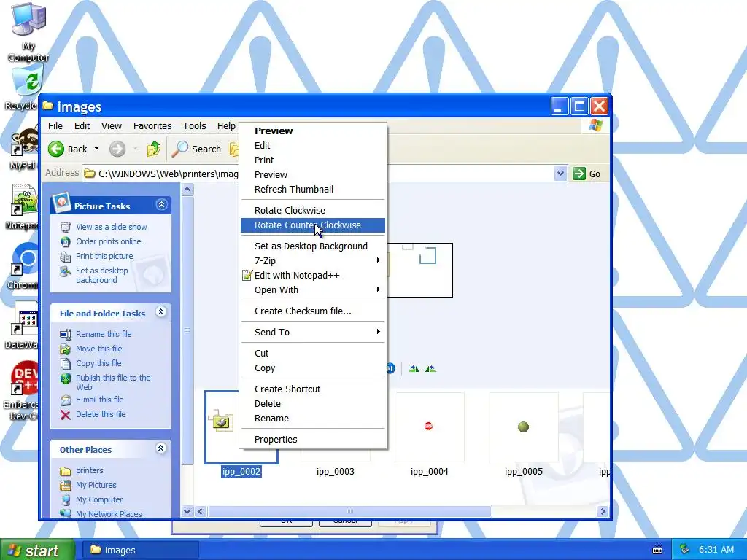Open the address bar dropdown arrow

pyautogui.click(x=561, y=174)
